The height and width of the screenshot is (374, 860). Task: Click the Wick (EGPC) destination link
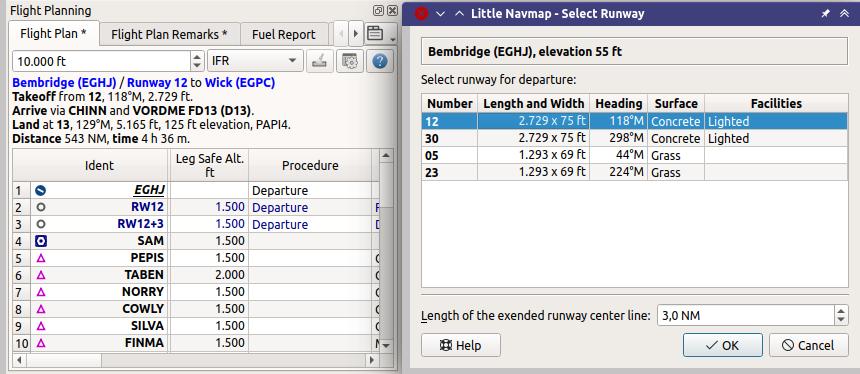pyautogui.click(x=240, y=83)
